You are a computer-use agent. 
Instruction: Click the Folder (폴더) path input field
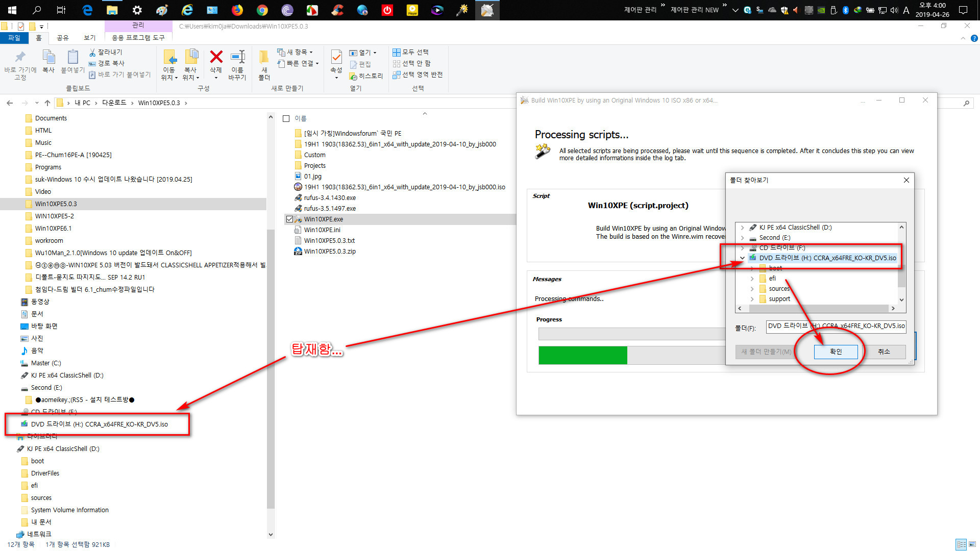coord(836,326)
